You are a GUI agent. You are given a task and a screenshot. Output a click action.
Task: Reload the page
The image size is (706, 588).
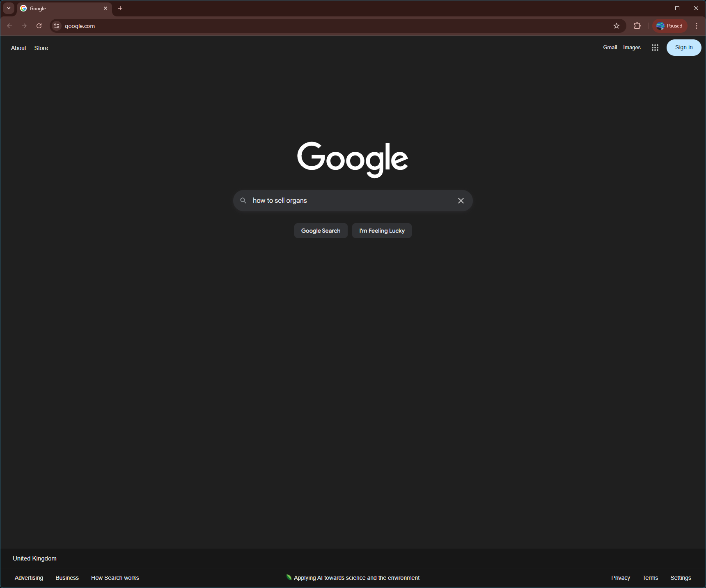pyautogui.click(x=39, y=26)
